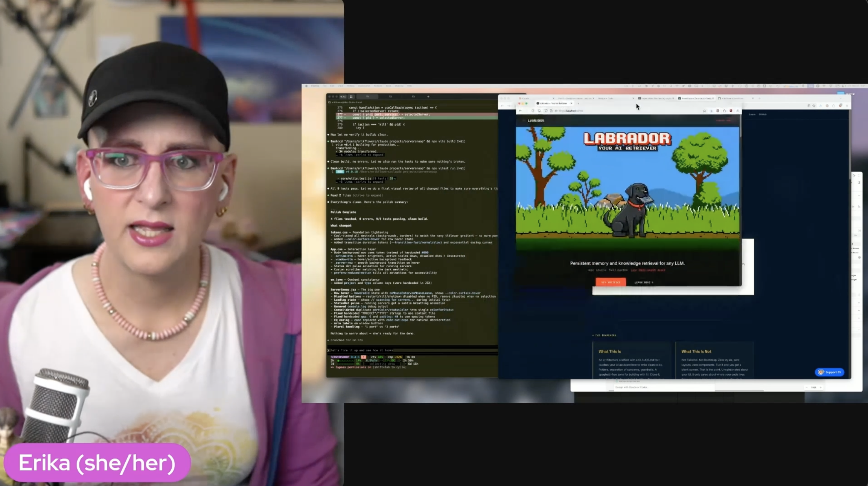Click the downloads arrow icon in the toolbar

point(711,110)
